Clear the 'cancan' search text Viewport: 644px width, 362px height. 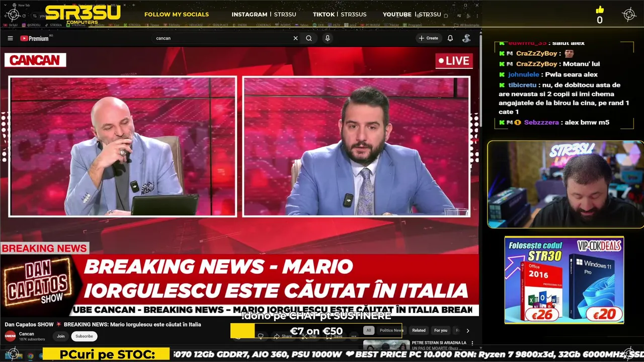point(295,38)
